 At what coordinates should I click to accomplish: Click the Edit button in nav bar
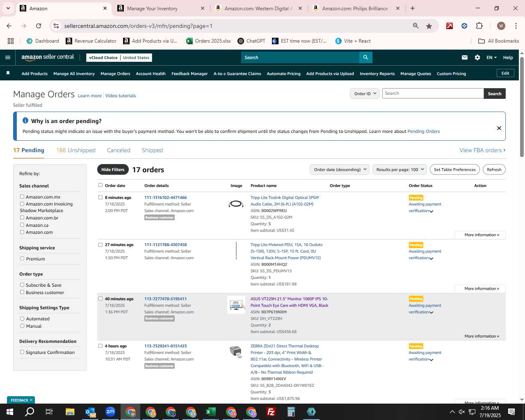coord(505,73)
